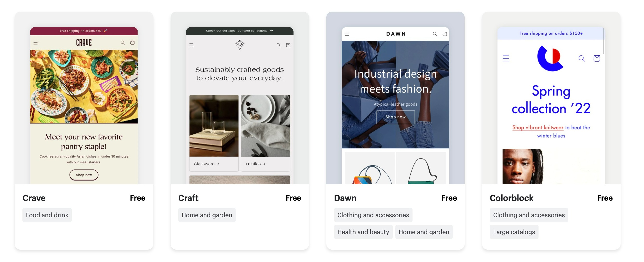Viewport: 644px width, 262px height.
Task: Click the Craft star logo
Action: tap(240, 45)
